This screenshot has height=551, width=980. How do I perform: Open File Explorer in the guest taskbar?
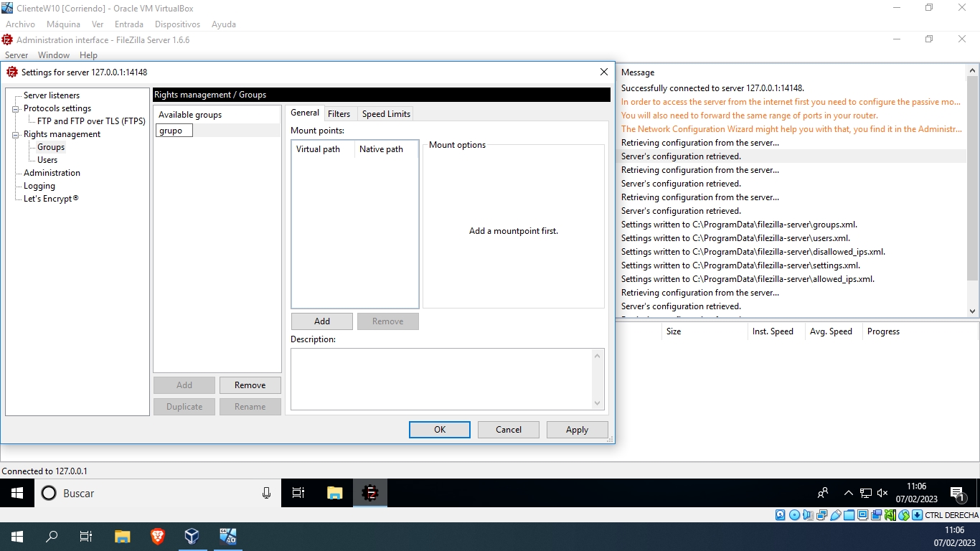click(335, 493)
